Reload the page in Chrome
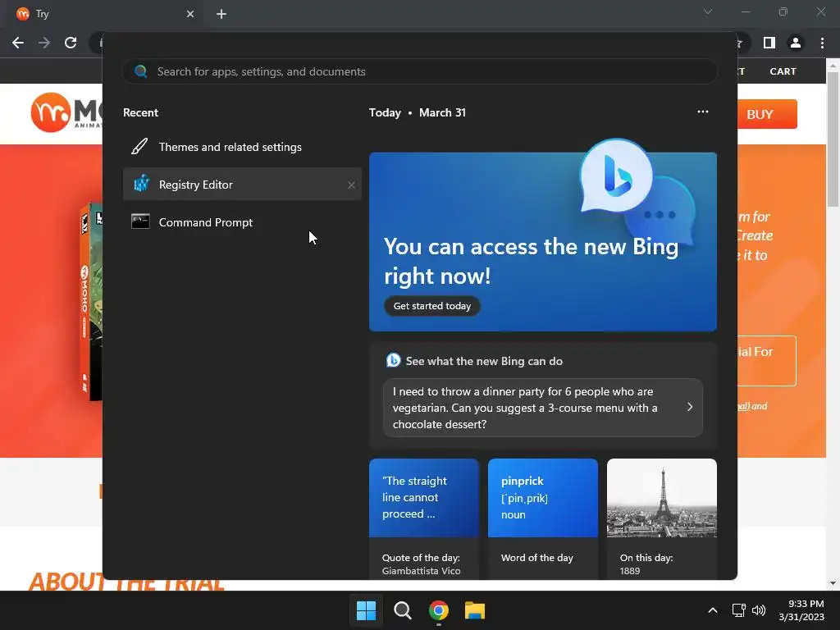 (x=71, y=43)
